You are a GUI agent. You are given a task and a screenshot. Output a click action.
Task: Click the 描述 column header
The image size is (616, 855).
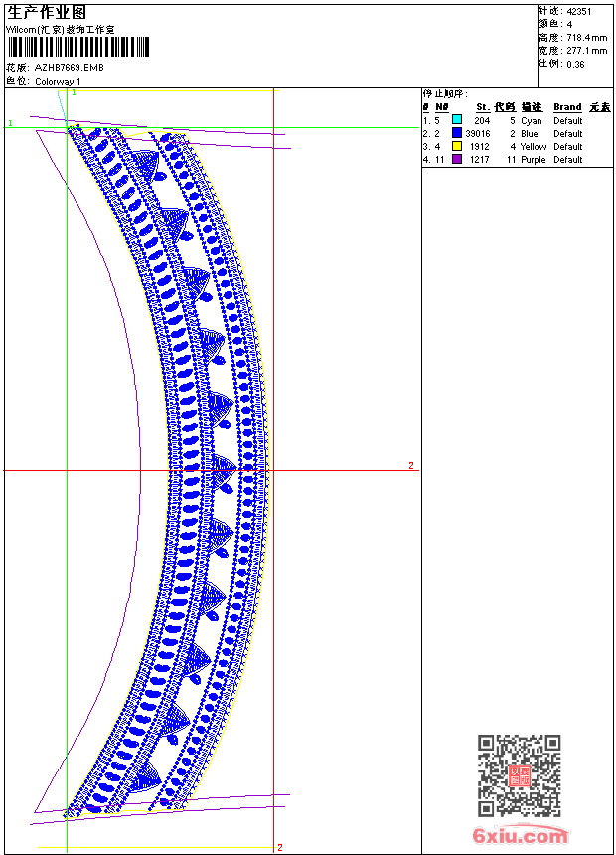[532, 107]
